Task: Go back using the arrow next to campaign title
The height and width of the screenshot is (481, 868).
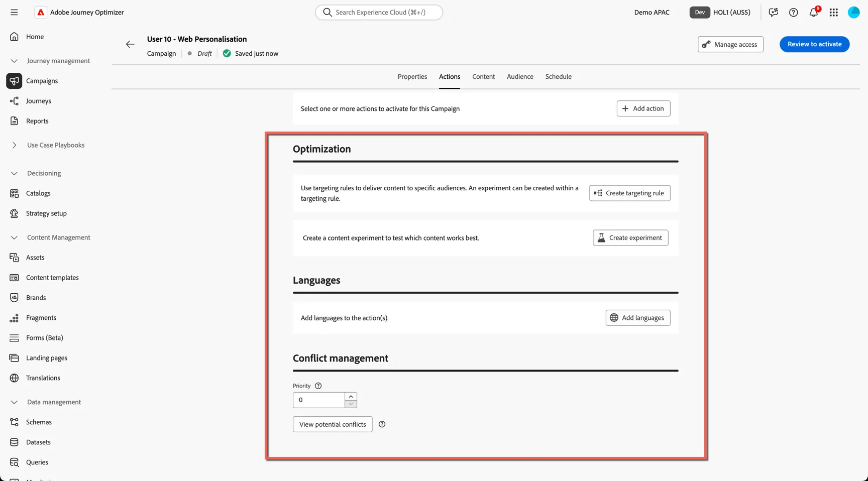Action: click(x=130, y=44)
